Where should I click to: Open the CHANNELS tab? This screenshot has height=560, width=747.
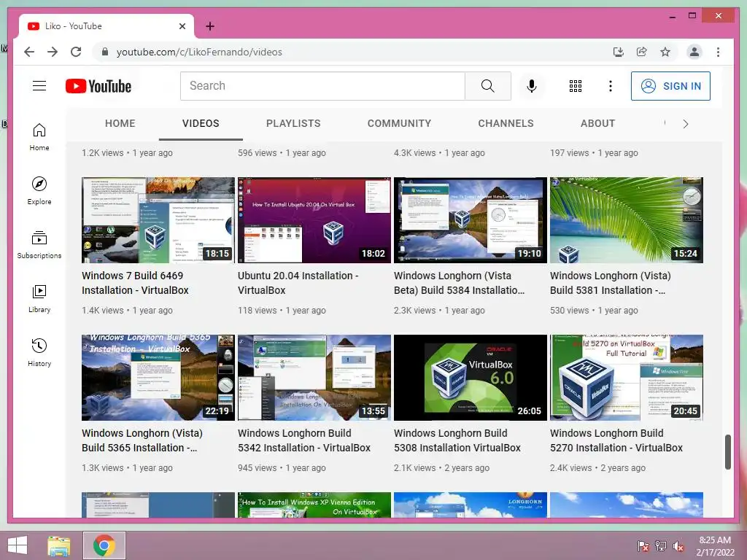coord(506,123)
